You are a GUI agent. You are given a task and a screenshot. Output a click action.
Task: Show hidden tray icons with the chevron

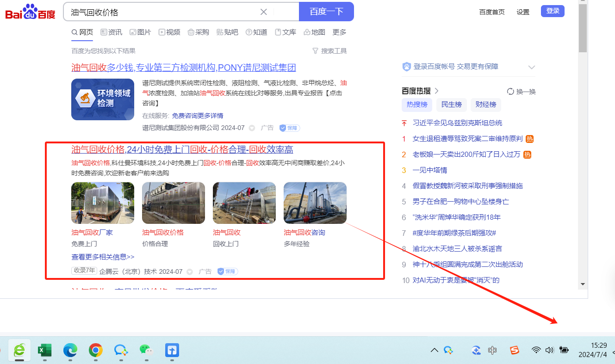[x=434, y=350]
